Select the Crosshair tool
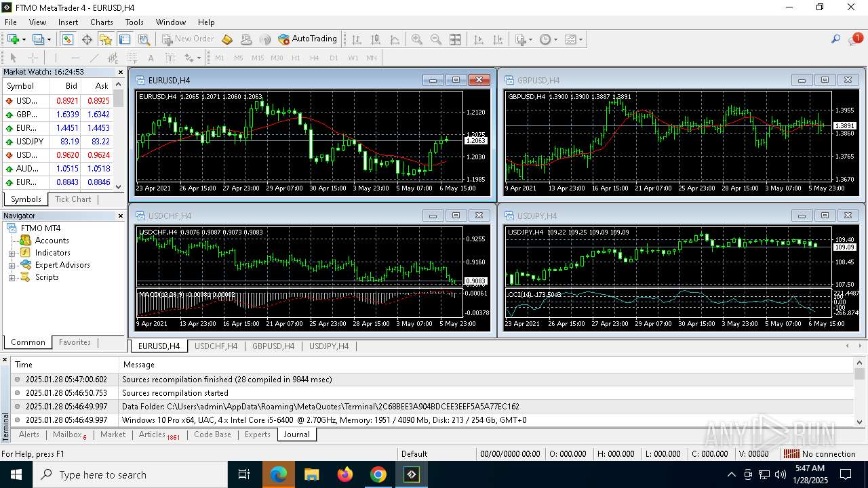The width and height of the screenshot is (868, 488). tap(33, 58)
